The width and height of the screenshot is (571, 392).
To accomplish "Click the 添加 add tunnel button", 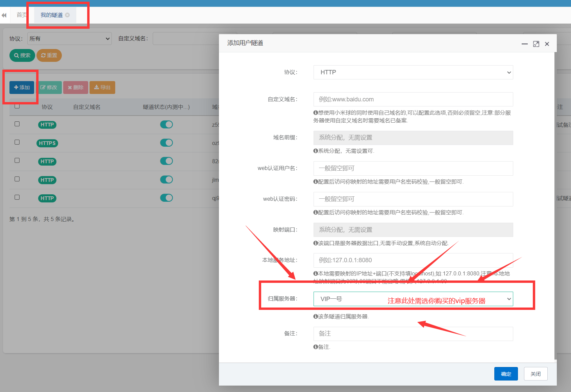I will pos(22,88).
